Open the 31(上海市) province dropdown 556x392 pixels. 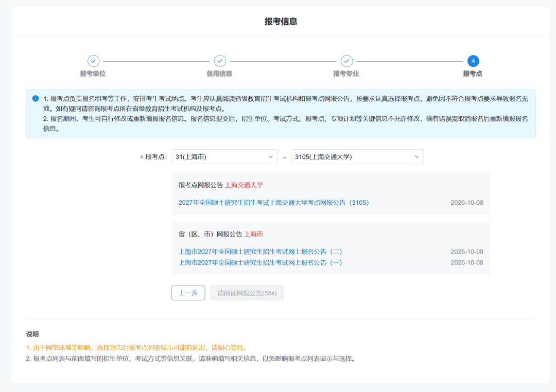[x=224, y=157]
